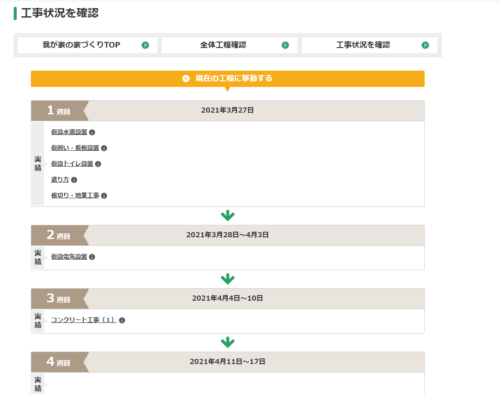This screenshot has height=394, width=500.
Task: Open the 遣り方 link
Action: click(x=60, y=180)
